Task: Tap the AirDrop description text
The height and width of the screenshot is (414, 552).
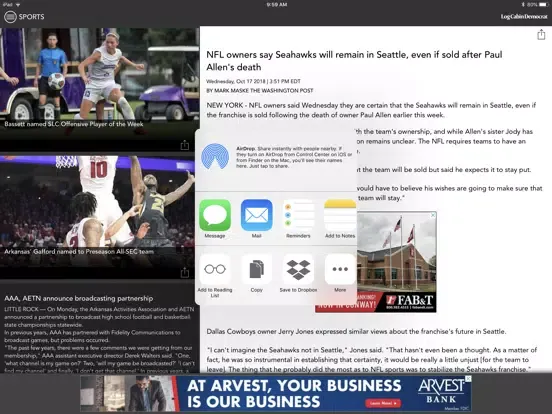Action: point(294,157)
